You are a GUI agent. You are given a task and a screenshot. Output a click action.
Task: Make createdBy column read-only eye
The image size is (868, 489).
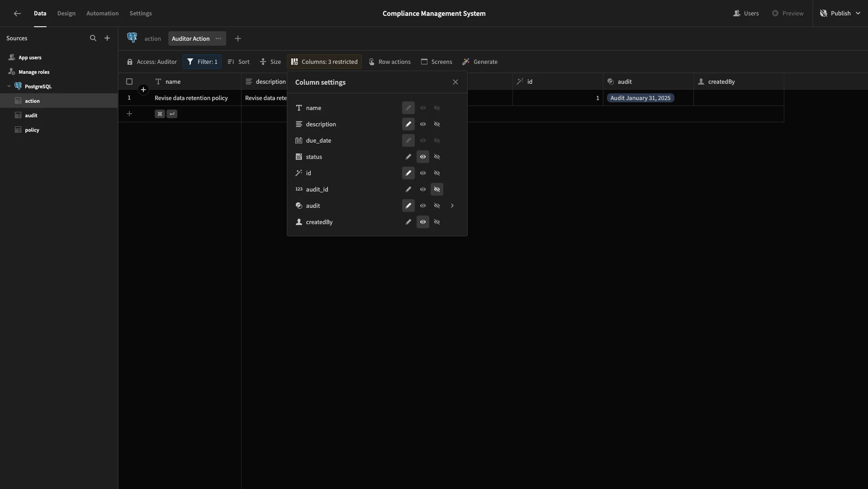(423, 222)
